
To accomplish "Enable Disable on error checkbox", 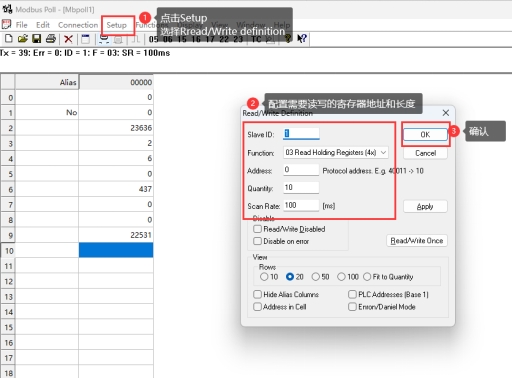I will click(x=257, y=241).
